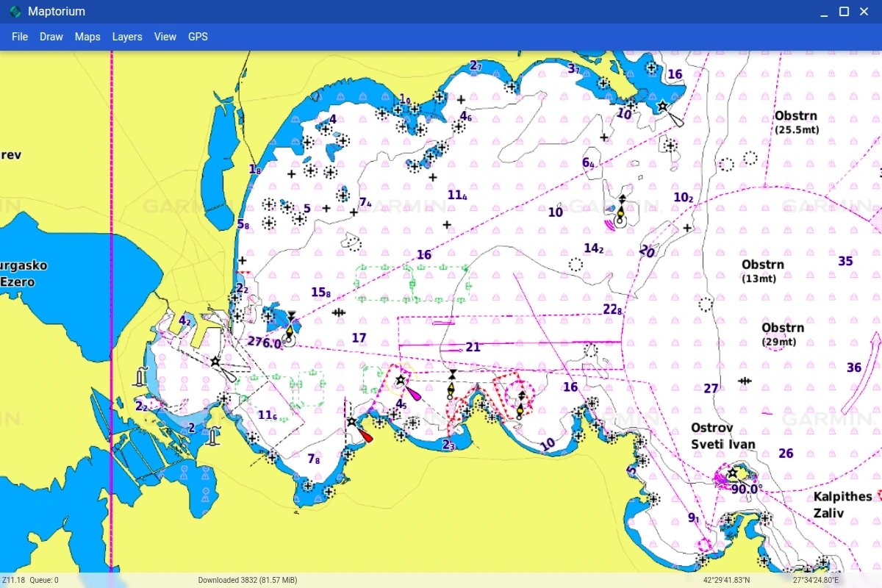Screen dimensions: 882x588
Task: Open the Layers menu
Action: point(127,37)
